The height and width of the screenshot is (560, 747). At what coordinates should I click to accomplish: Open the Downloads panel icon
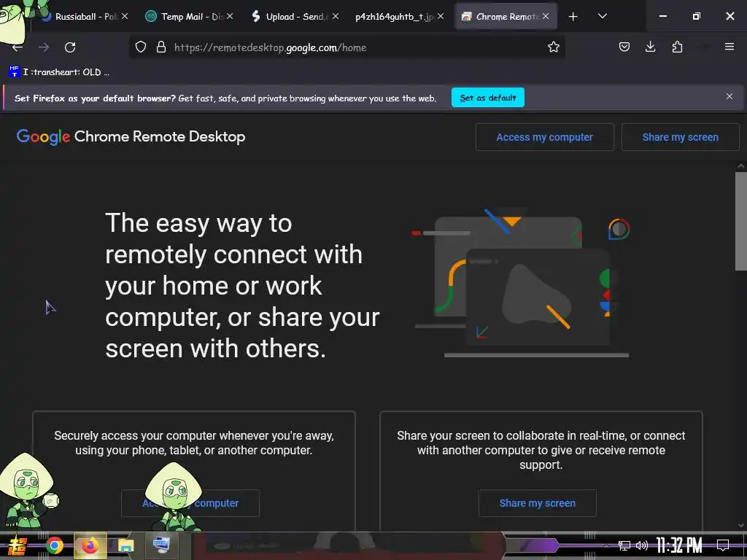(650, 47)
